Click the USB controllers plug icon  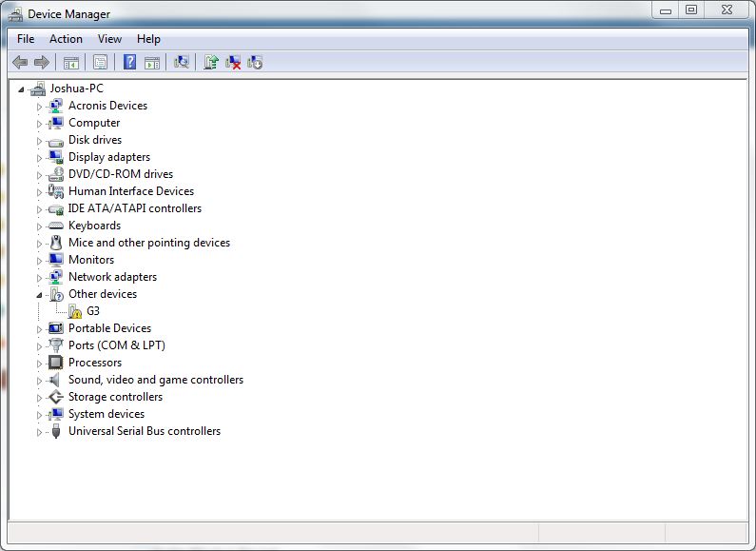coord(56,431)
